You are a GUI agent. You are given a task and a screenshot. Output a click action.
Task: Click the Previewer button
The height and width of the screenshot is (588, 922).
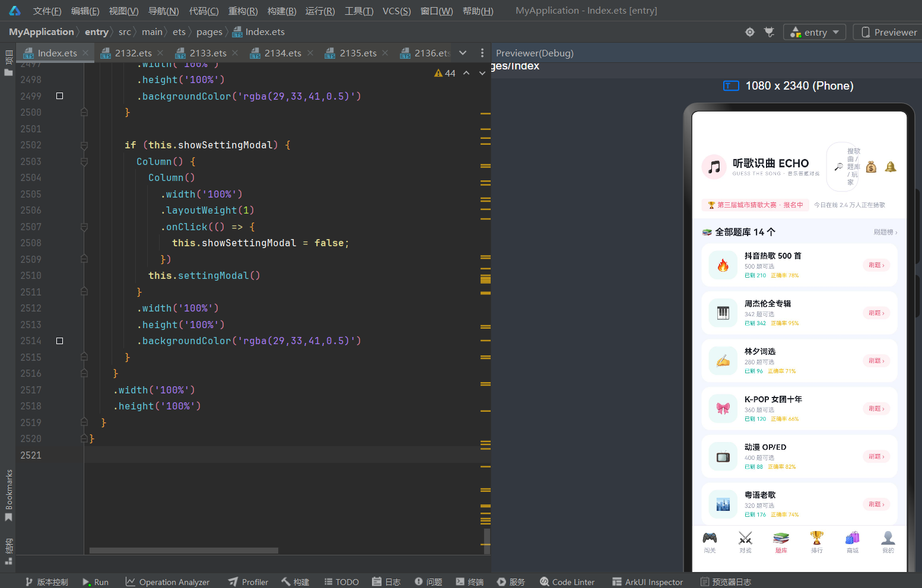coord(888,32)
